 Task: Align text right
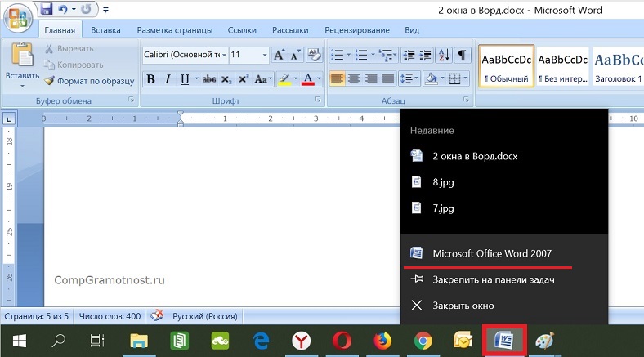pyautogui.click(x=371, y=78)
